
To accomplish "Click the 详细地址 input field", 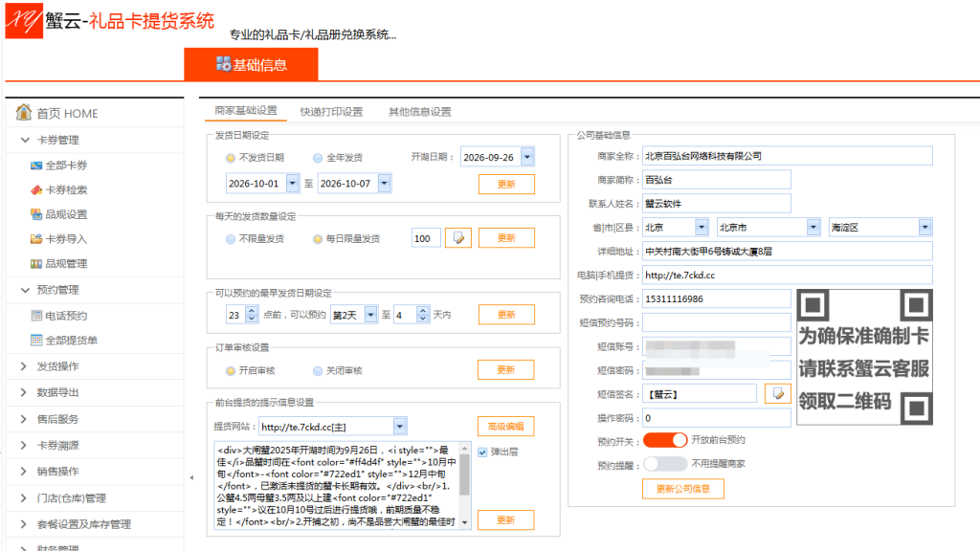I will point(788,252).
